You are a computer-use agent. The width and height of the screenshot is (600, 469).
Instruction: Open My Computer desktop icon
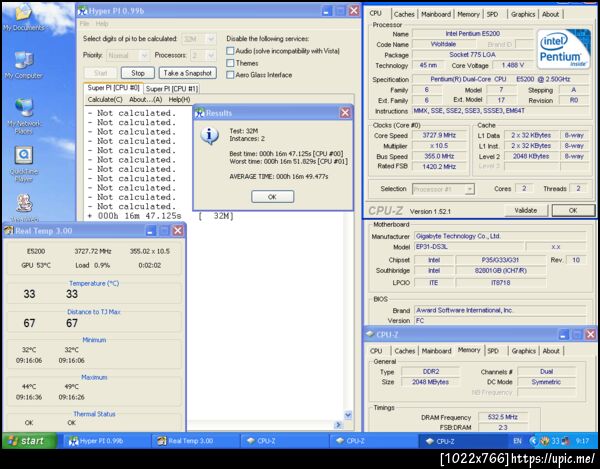point(24,65)
